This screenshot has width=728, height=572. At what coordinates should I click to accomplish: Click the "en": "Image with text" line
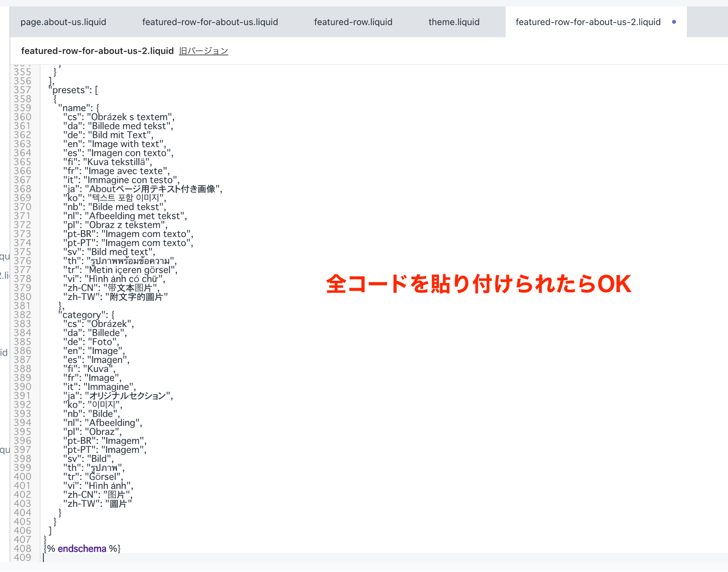[x=115, y=144]
